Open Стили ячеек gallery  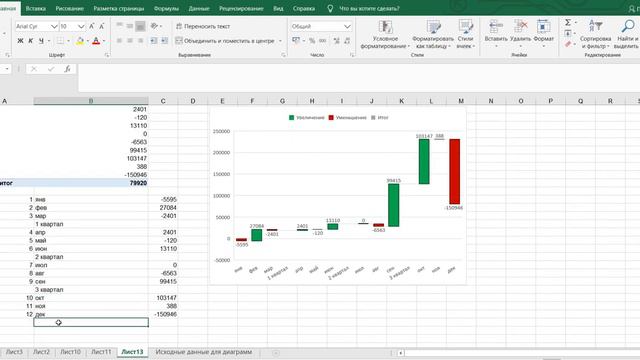(465, 34)
